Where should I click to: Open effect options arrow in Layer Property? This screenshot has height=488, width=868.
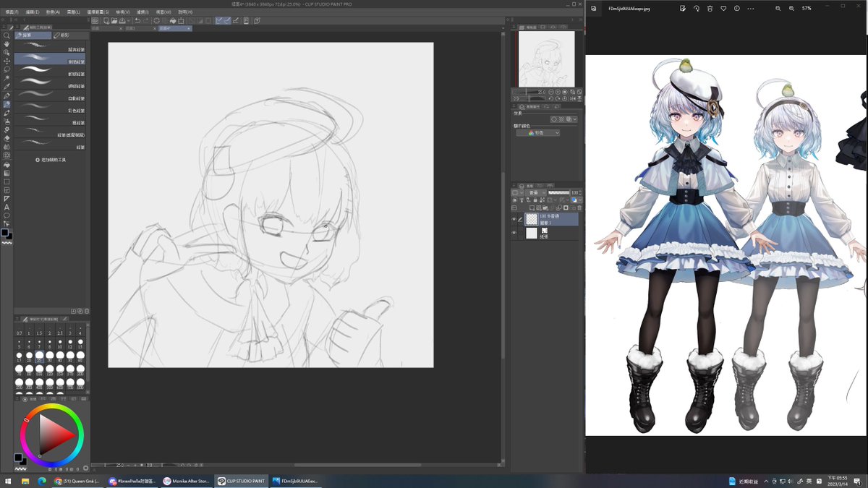[575, 119]
